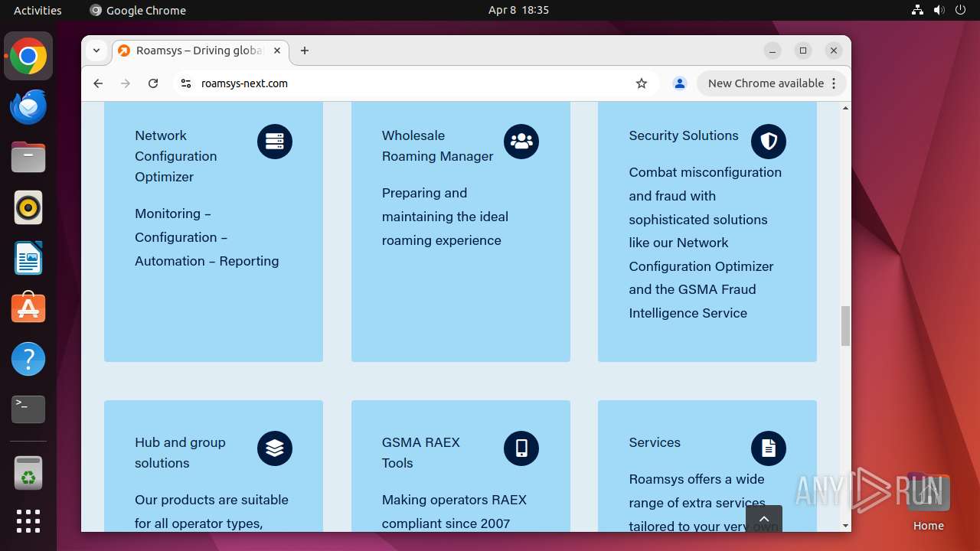The height and width of the screenshot is (551, 980).
Task: Open the Files manager from the dock
Action: point(28,157)
